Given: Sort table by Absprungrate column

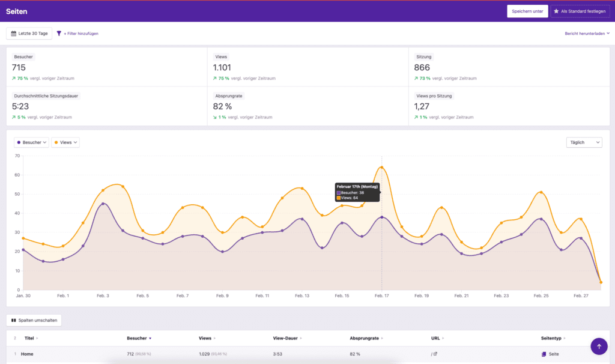Looking at the screenshot, I should [366, 338].
